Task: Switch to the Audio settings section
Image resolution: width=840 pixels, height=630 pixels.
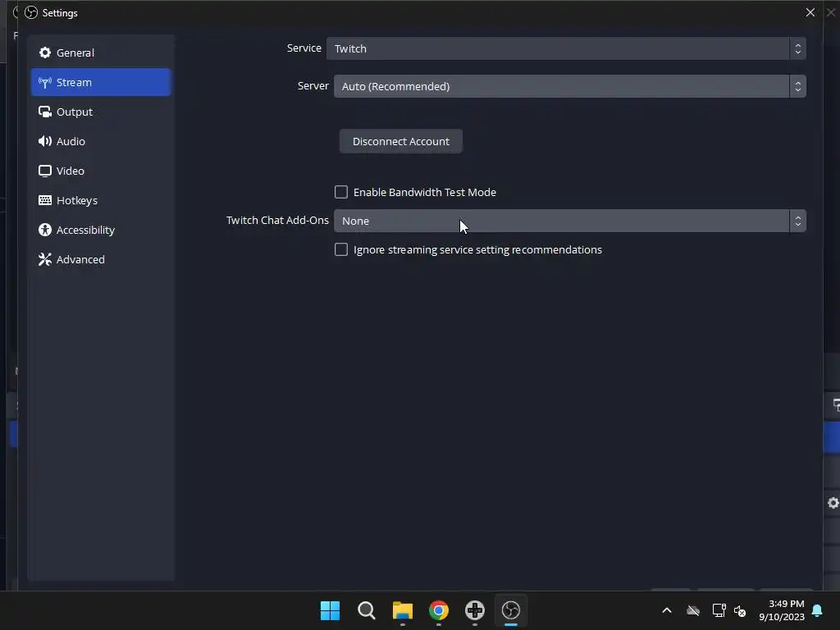Action: 101,141
